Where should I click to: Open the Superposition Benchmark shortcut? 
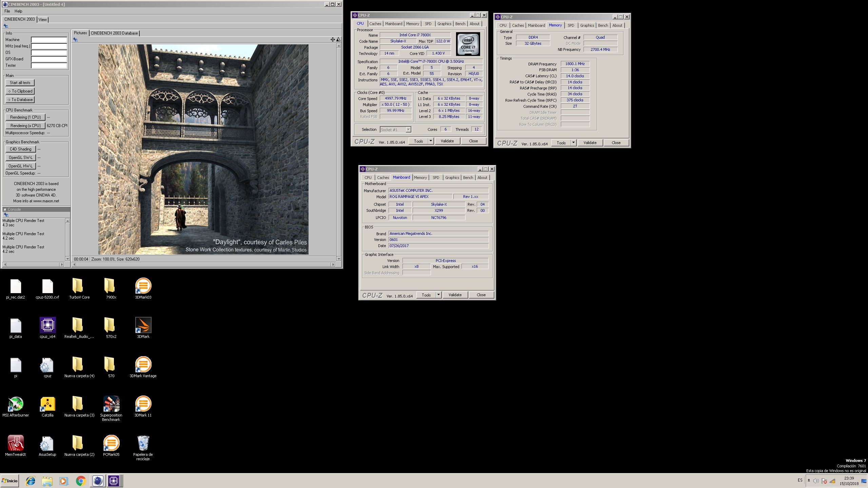111,408
